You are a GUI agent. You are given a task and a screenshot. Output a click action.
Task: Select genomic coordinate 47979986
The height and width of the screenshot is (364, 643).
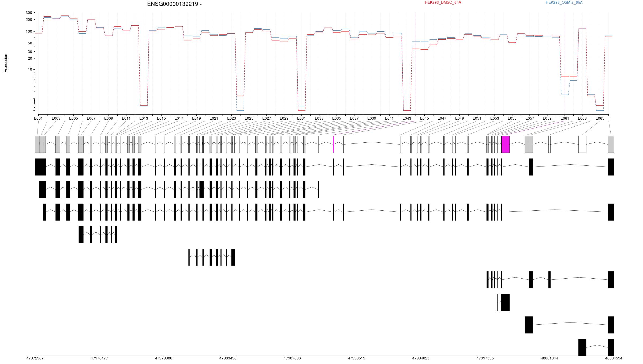163,358
